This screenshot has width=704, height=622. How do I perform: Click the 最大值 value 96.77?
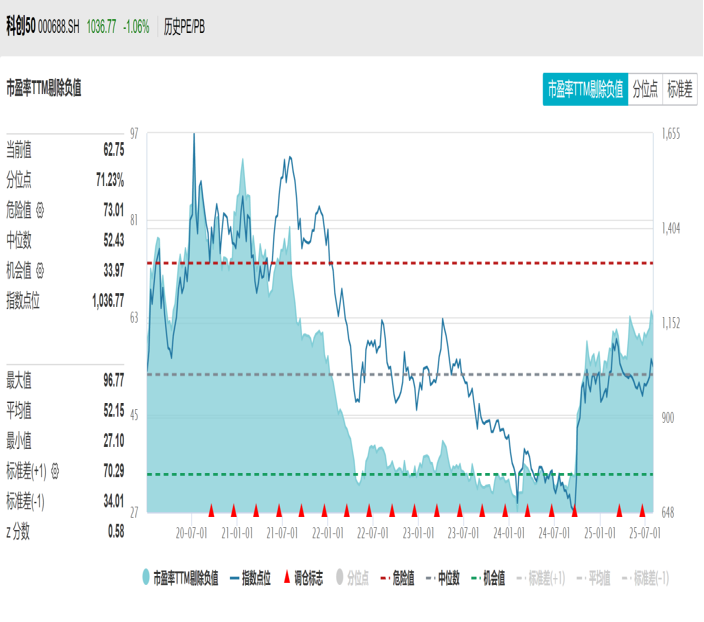(x=114, y=380)
